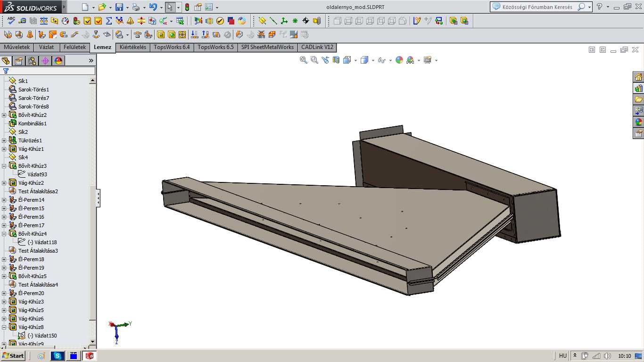644x362 pixels.
Task: Click the HU language indicator in tray
Action: pos(563,356)
